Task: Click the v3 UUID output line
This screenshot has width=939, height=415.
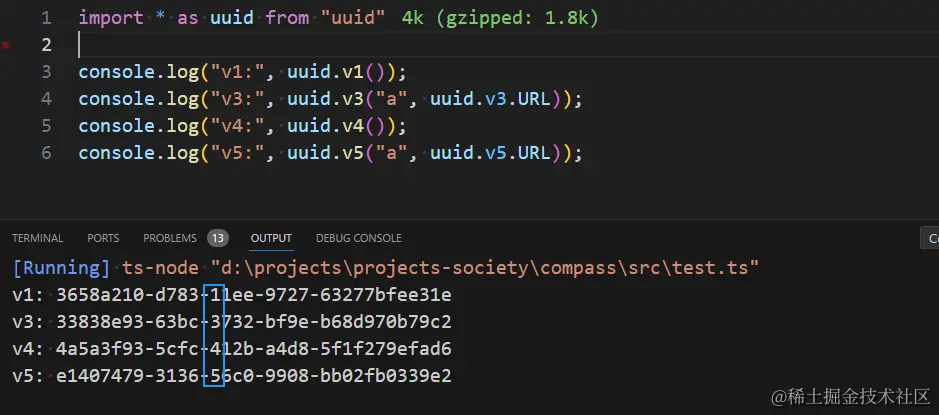Action: tap(232, 322)
